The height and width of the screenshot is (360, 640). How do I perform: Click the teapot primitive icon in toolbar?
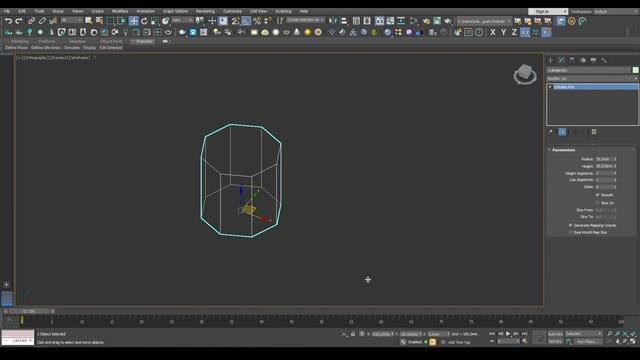pos(286,32)
